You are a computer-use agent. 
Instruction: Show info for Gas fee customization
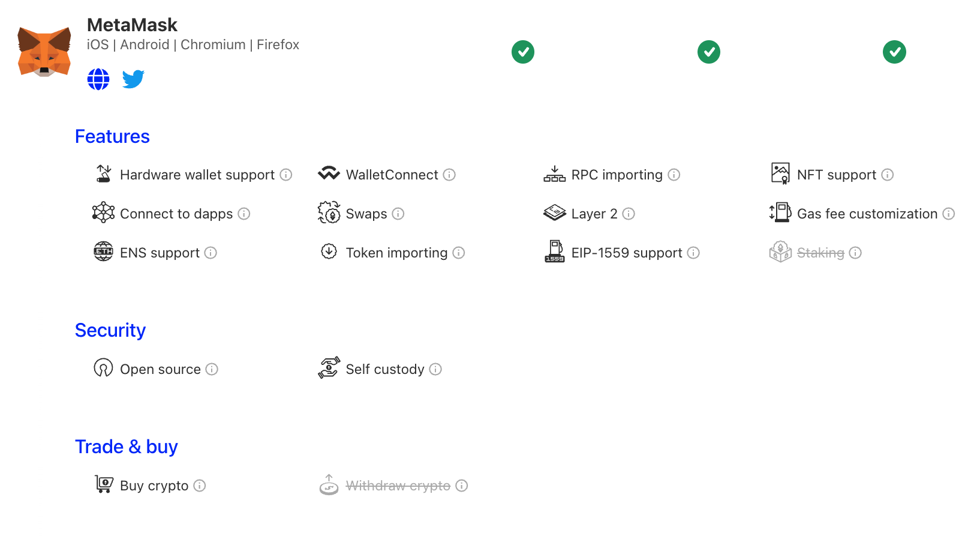pos(949,214)
